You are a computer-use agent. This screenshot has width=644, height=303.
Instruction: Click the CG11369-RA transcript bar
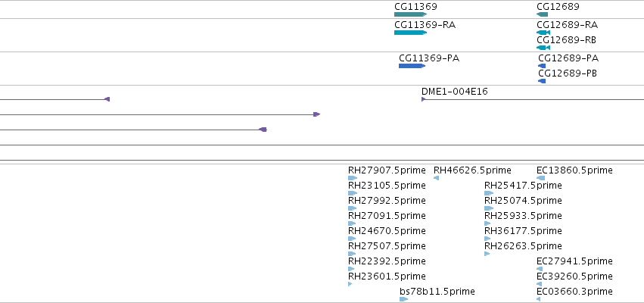tap(410, 33)
